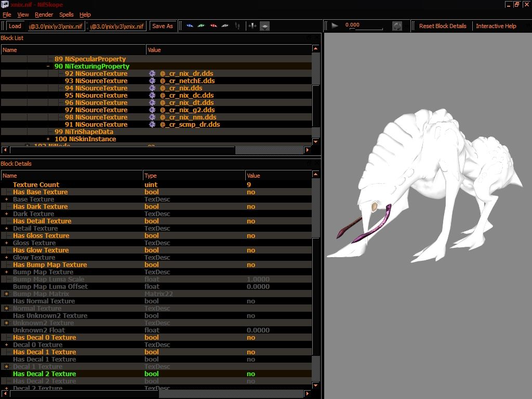Toggle the Has Gloss Texture value
The image size is (532, 399).
(251, 236)
